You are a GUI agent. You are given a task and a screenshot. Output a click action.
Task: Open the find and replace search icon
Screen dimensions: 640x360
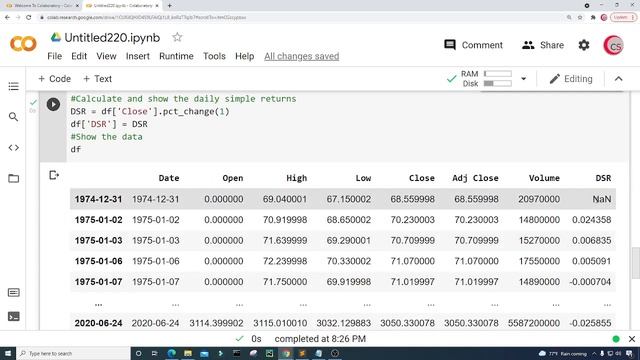(x=13, y=117)
